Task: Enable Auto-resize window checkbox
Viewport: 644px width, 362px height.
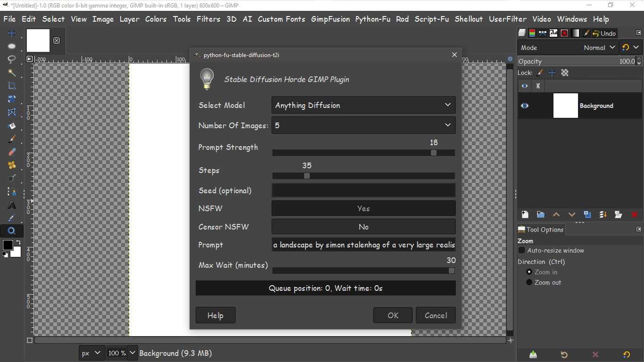Action: (522, 250)
